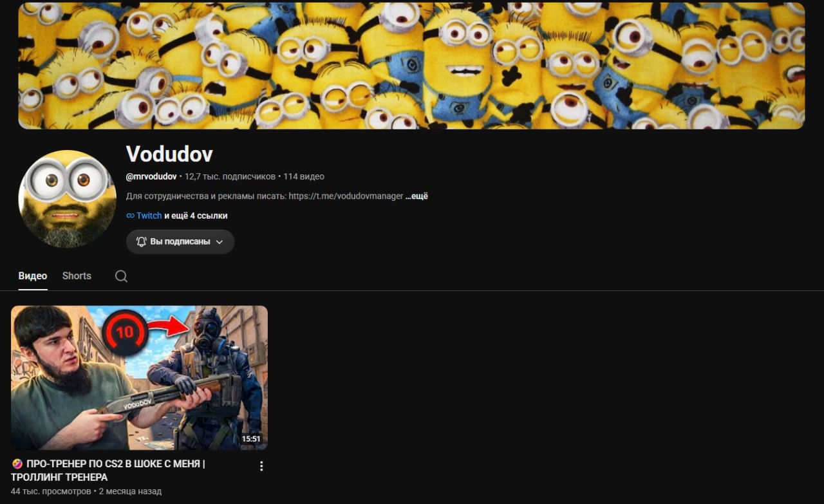Click the «44 тыс. просмотров» text
The image size is (824, 504).
point(51,491)
